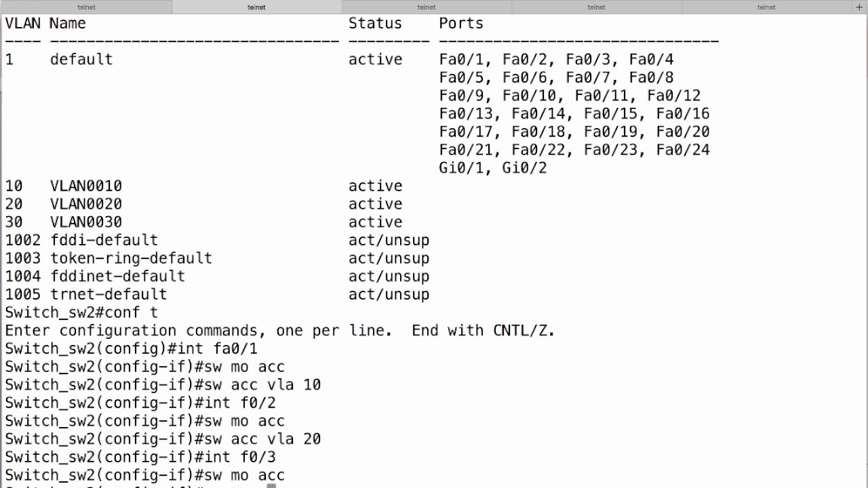Click the VLAN0010 row name
This screenshot has width=868, height=488.
(x=86, y=186)
